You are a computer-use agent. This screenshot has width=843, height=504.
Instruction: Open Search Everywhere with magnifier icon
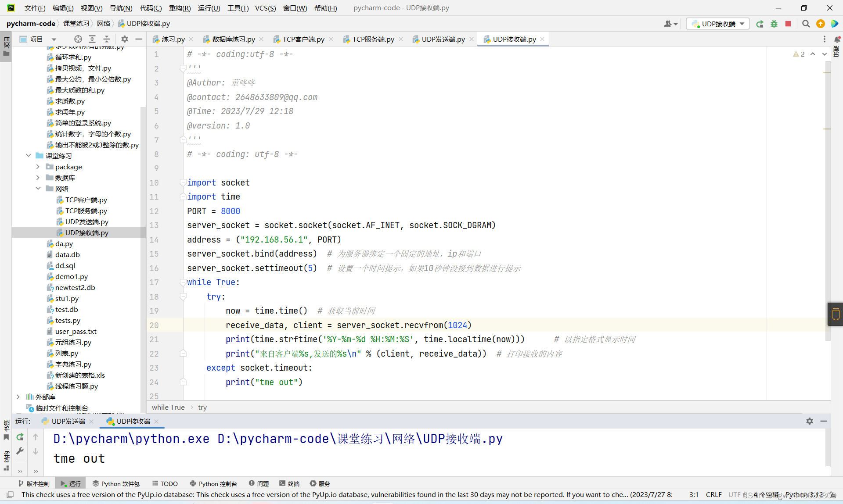coord(806,24)
